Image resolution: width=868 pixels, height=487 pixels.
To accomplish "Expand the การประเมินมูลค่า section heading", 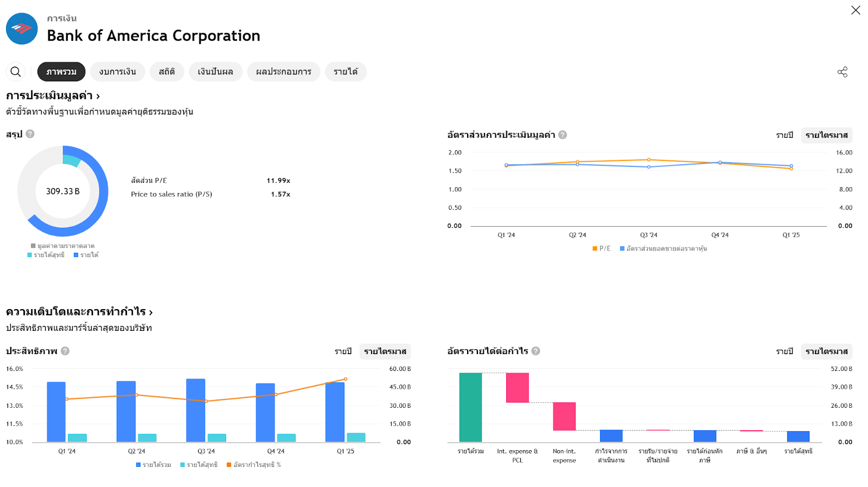I will point(53,96).
